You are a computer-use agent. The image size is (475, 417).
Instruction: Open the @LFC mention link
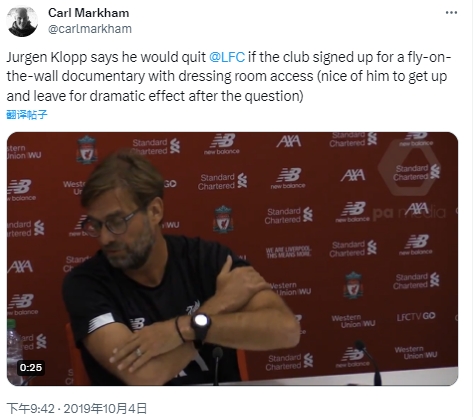click(227, 57)
